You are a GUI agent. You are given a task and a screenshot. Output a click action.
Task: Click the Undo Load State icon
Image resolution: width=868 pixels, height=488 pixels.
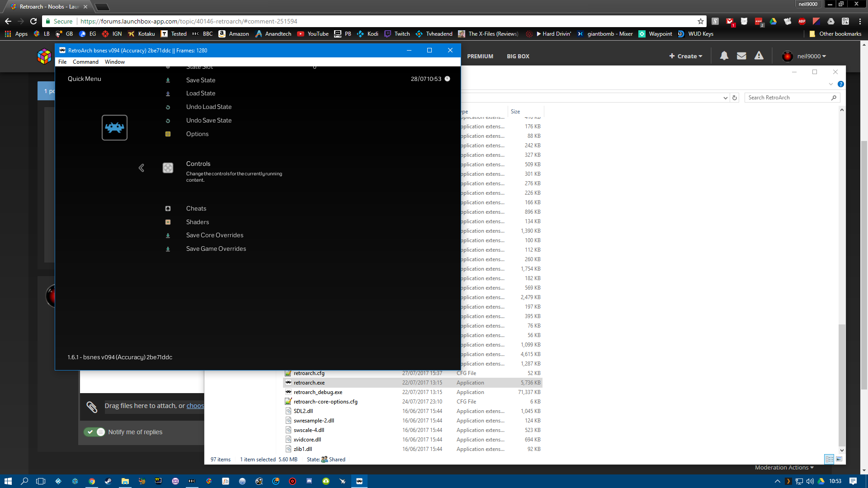point(168,107)
